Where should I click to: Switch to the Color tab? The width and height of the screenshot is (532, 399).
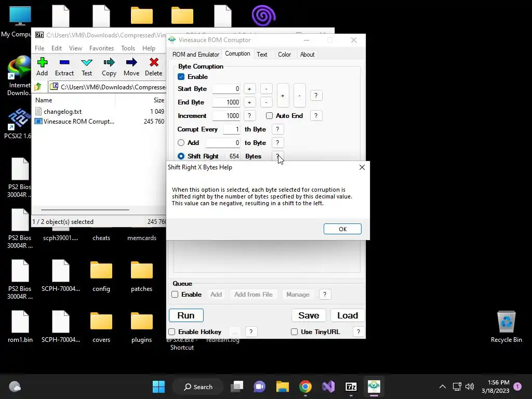(284, 54)
